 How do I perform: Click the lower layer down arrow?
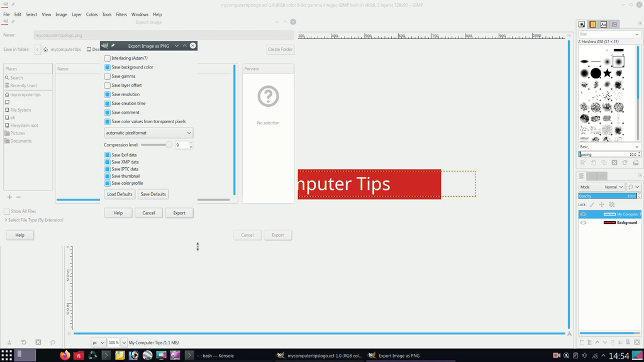[604, 343]
